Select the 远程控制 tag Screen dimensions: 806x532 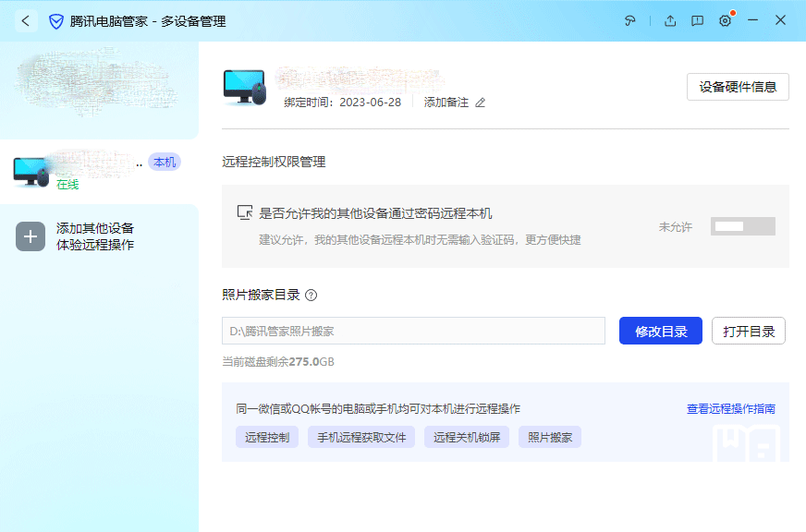pos(268,438)
